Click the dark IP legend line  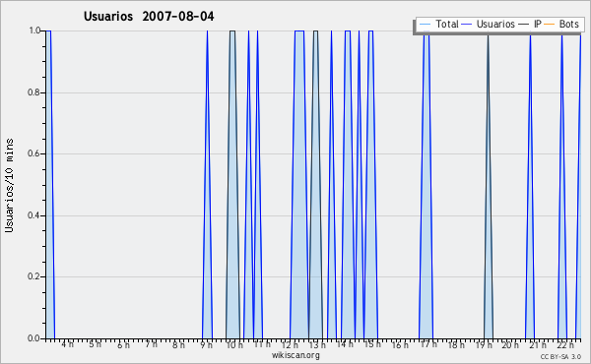tap(524, 25)
